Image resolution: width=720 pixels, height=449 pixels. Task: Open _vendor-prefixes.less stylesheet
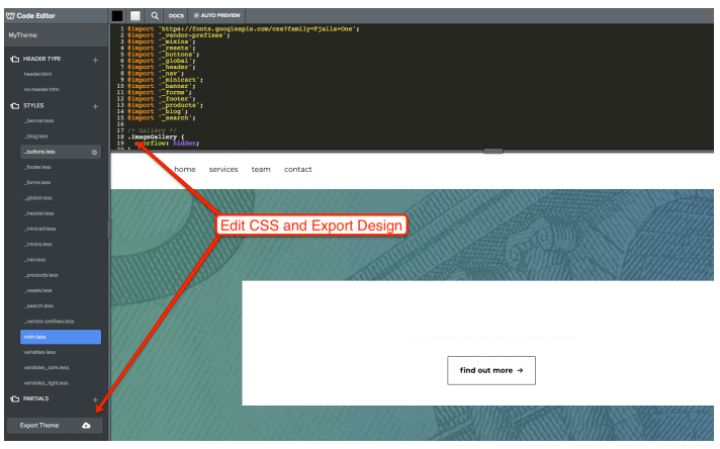point(49,321)
